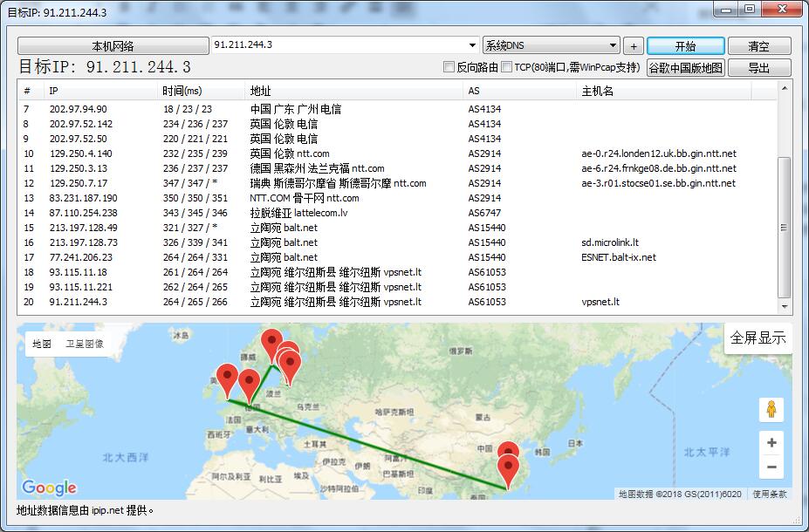The height and width of the screenshot is (532, 809).
Task: Click the Google logo on the map
Action: [x=50, y=487]
